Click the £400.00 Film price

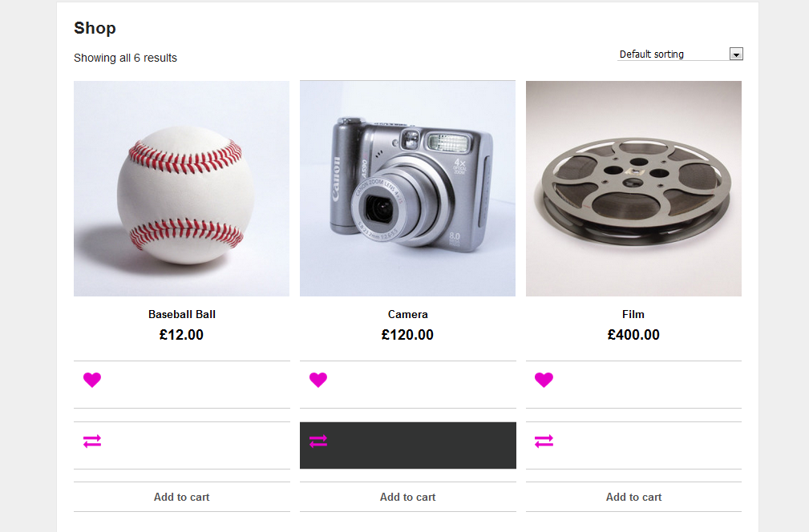(x=633, y=335)
